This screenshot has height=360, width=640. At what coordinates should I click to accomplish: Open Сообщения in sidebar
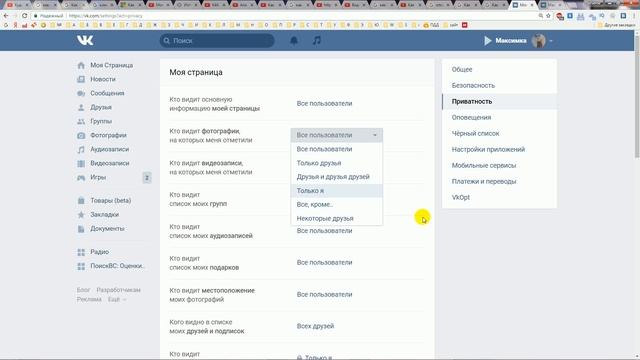[x=107, y=93]
